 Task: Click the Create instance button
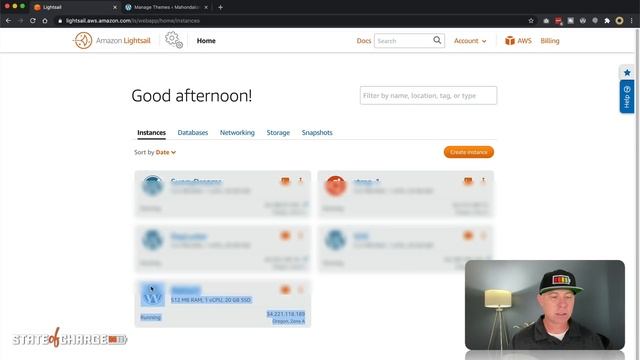[469, 152]
